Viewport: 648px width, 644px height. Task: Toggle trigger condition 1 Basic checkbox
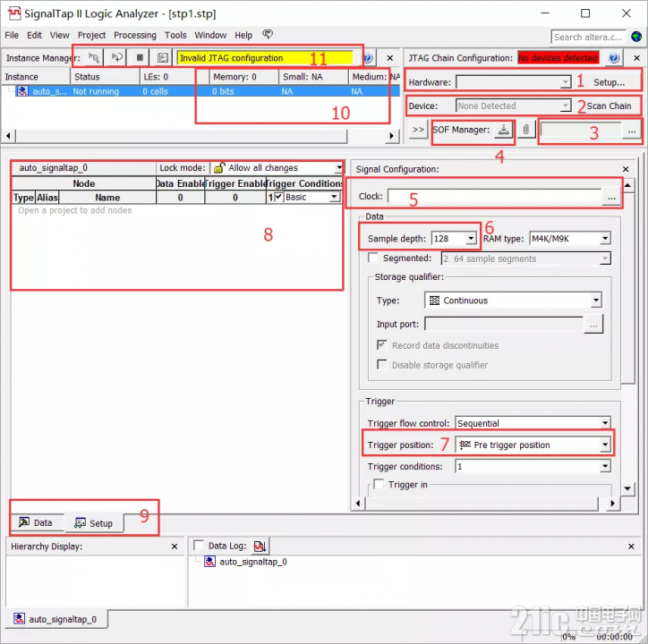278,197
